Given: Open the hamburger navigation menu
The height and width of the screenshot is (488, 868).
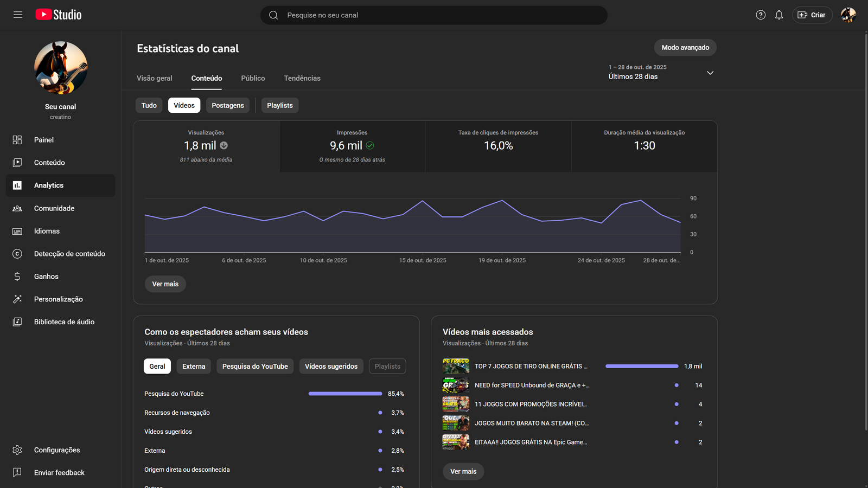Looking at the screenshot, I should (18, 15).
